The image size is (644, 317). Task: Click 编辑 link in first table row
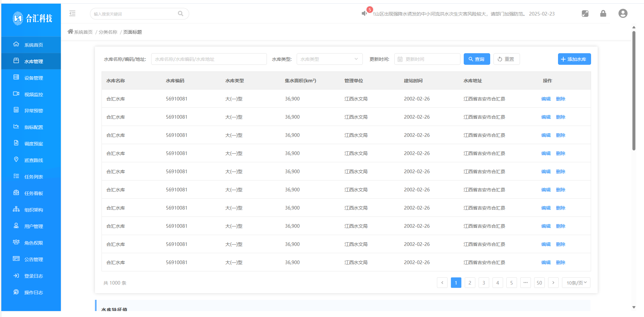tap(546, 99)
